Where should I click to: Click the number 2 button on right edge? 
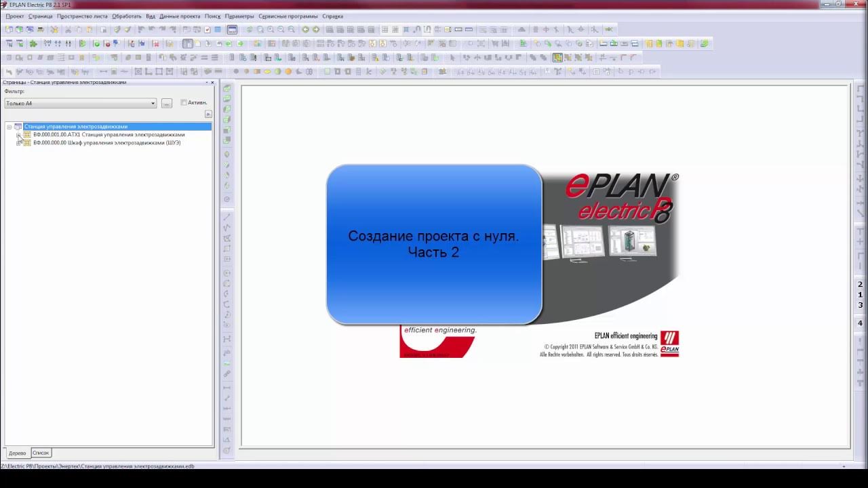(x=861, y=285)
